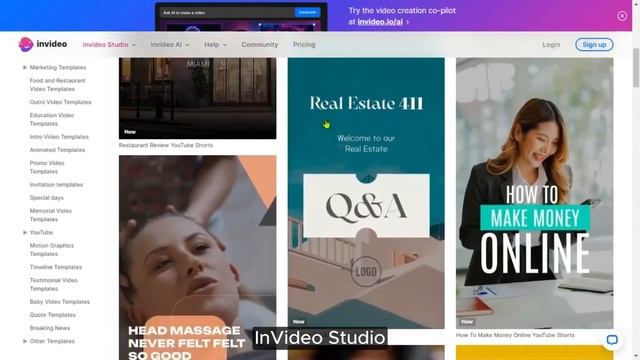
Task: Select Quote Templates category
Action: coord(53,315)
